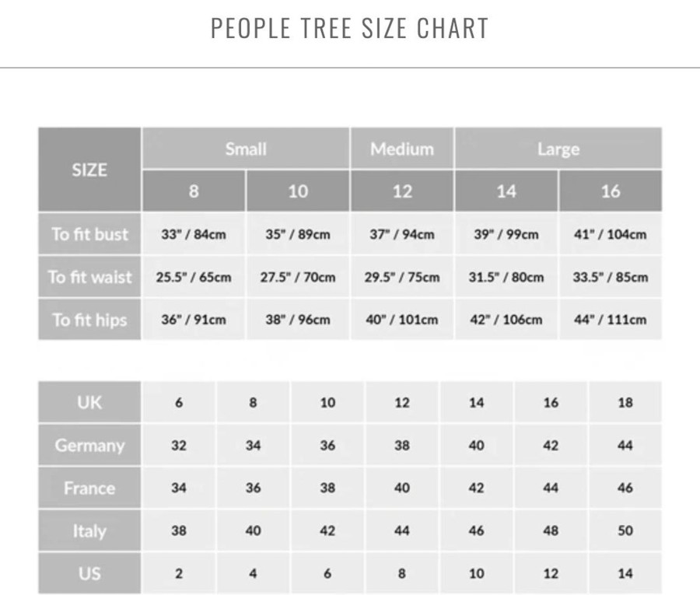Click the US row label
This screenshot has width=700, height=595.
[x=89, y=573]
